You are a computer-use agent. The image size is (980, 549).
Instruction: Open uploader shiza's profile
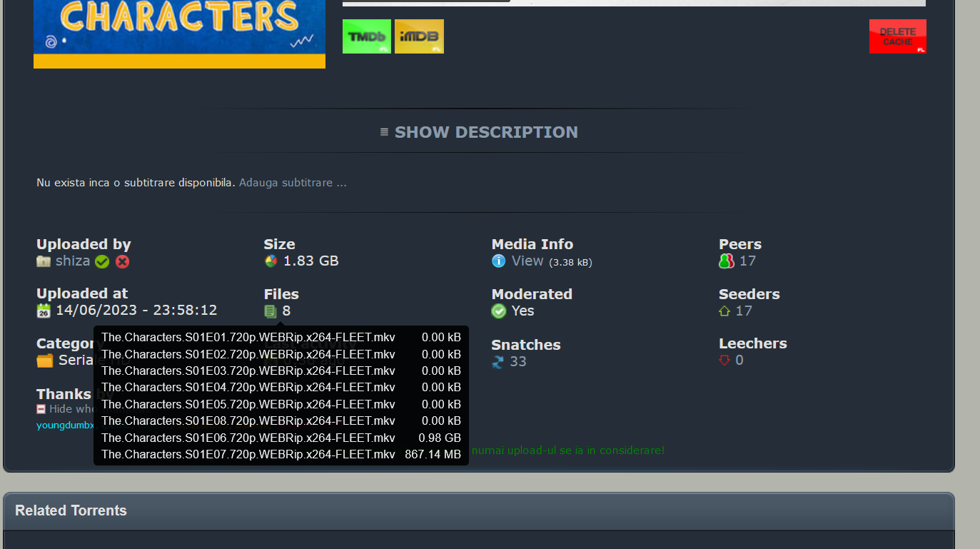pyautogui.click(x=73, y=261)
